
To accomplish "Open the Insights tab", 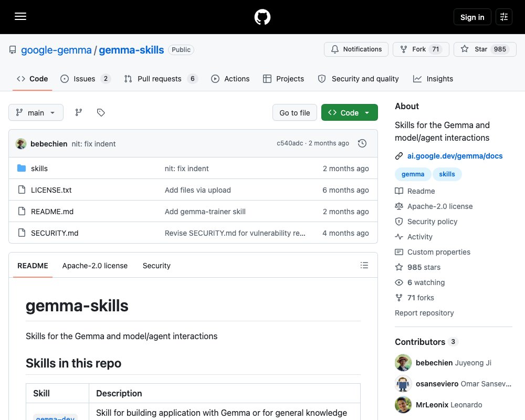I will click(433, 79).
